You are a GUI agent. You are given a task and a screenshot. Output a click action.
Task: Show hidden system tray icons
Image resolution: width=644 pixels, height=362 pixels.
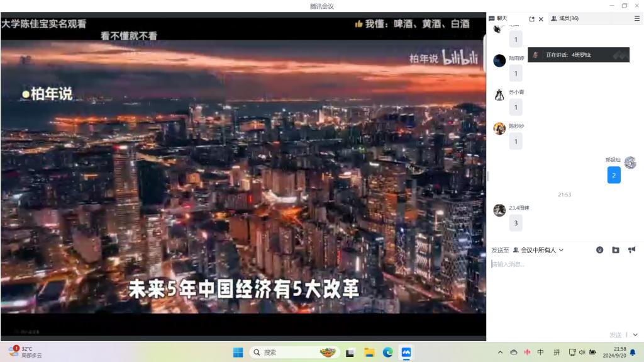pos(500,353)
